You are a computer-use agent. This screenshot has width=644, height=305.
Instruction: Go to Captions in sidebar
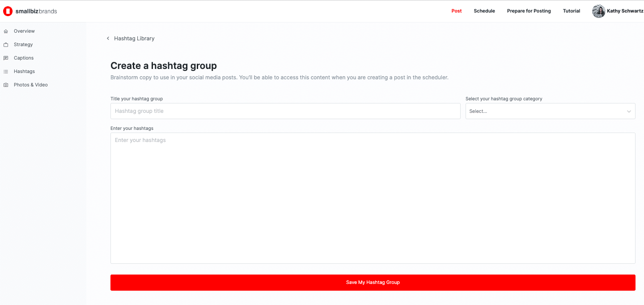point(24,58)
